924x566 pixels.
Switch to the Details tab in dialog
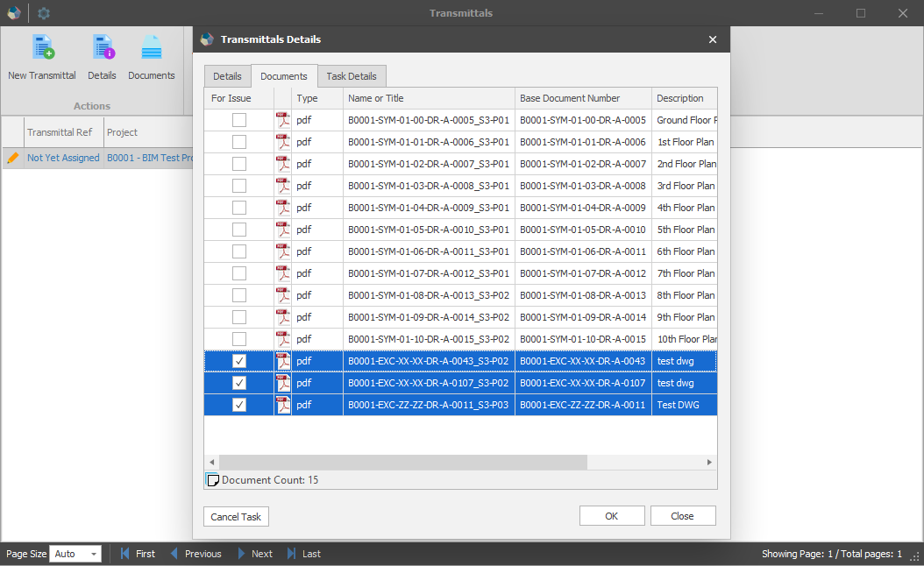coord(227,76)
